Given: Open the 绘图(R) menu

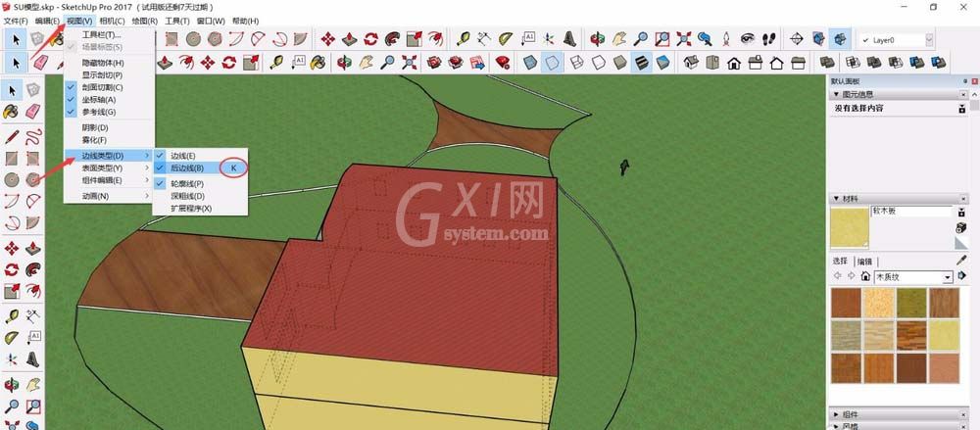Looking at the screenshot, I should pyautogui.click(x=145, y=22).
